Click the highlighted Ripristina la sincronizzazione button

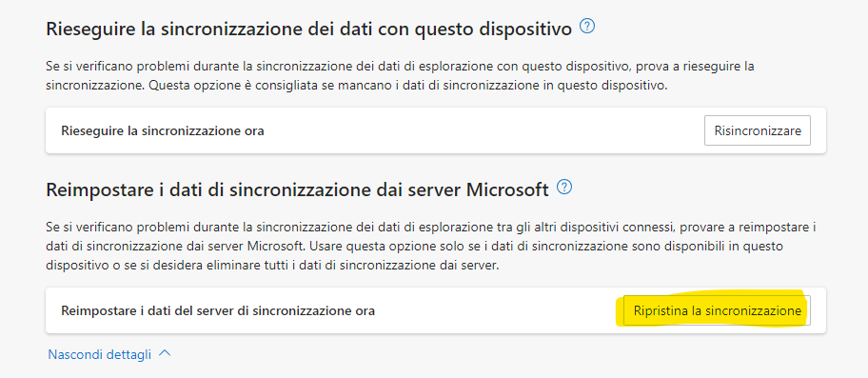[717, 310]
